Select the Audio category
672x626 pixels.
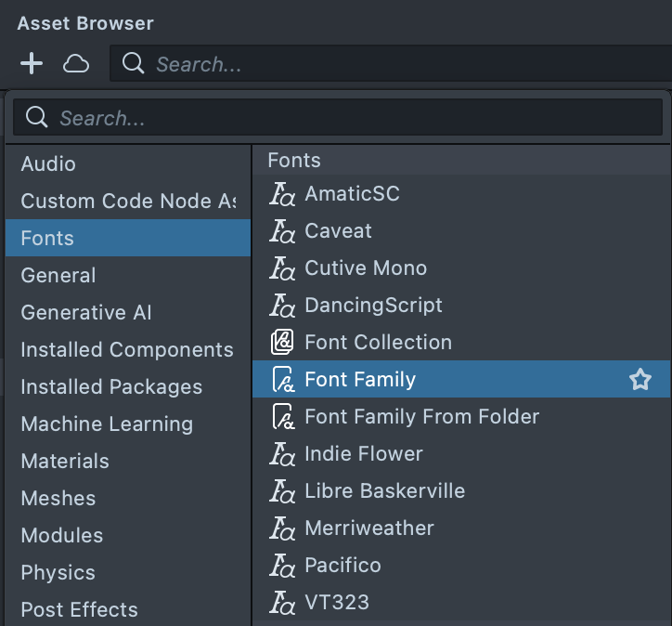[48, 163]
